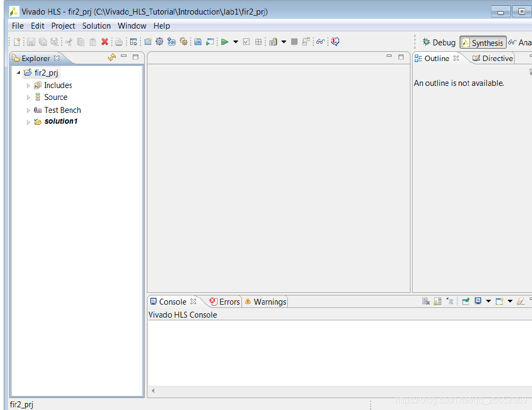Viewport: 532px width, 410px height.
Task: Click the Run C Simulation icon
Action: coord(210,42)
